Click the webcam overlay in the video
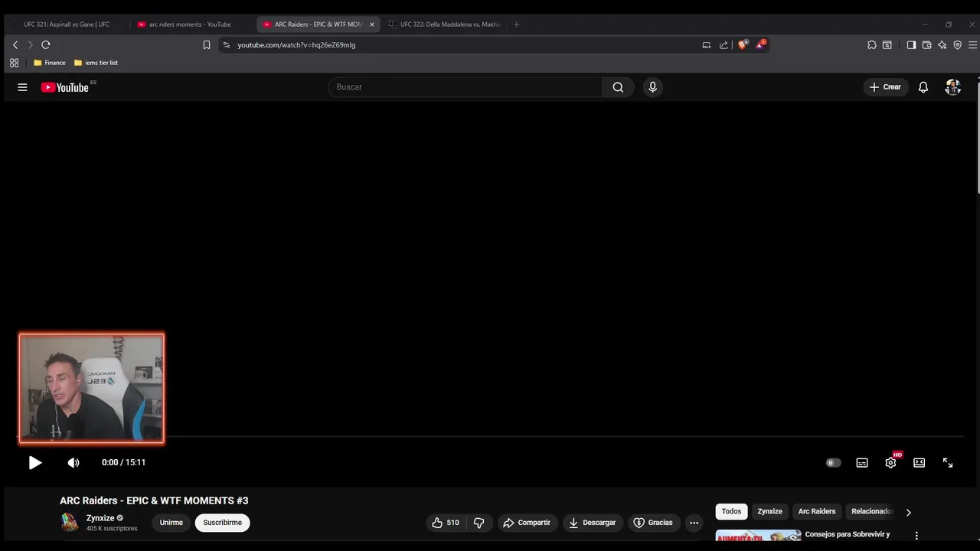Screen dimensions: 980x551 91,388
